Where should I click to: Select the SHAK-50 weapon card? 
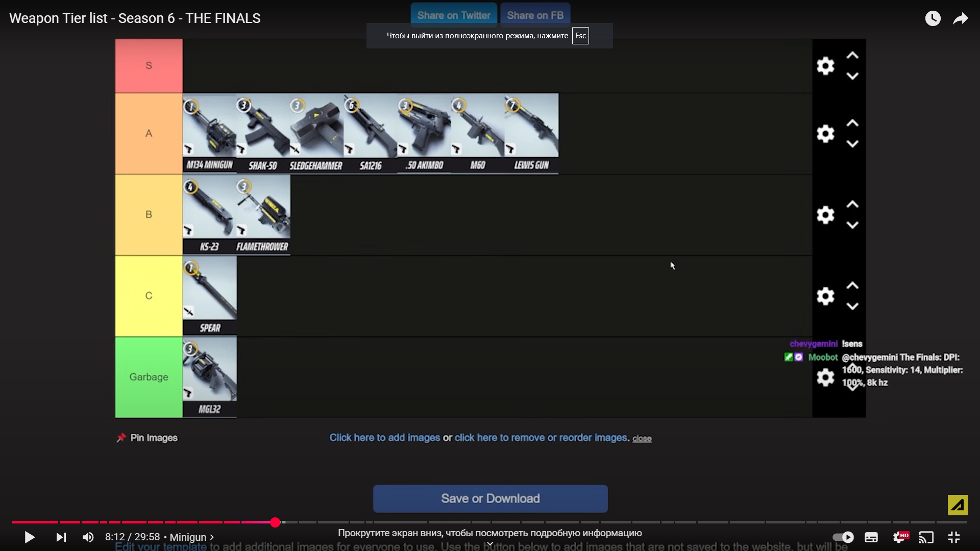click(263, 134)
